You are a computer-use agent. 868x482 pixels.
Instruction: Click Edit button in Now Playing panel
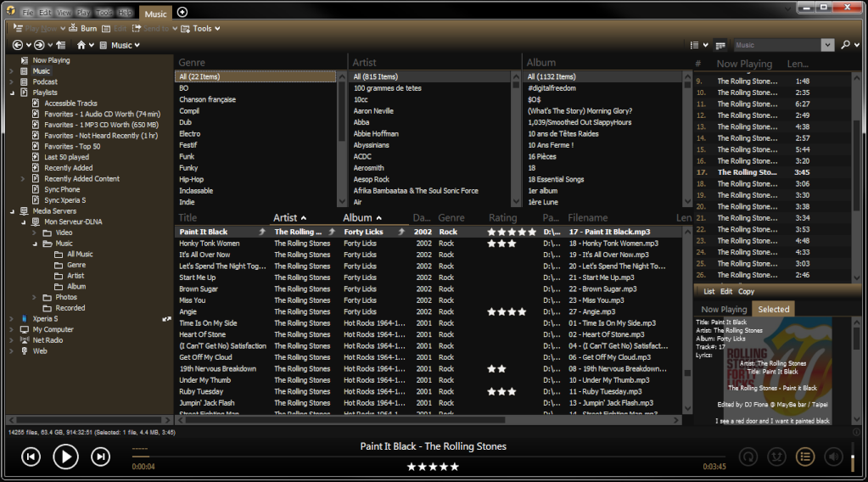pos(726,291)
